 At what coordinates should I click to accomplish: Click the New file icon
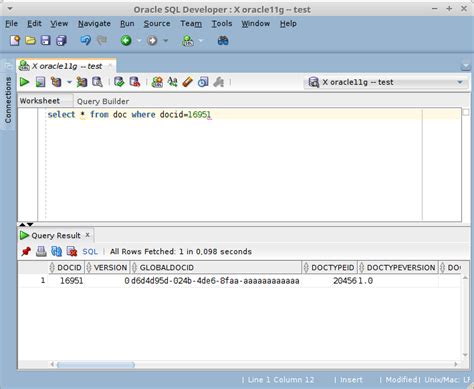tap(15, 41)
